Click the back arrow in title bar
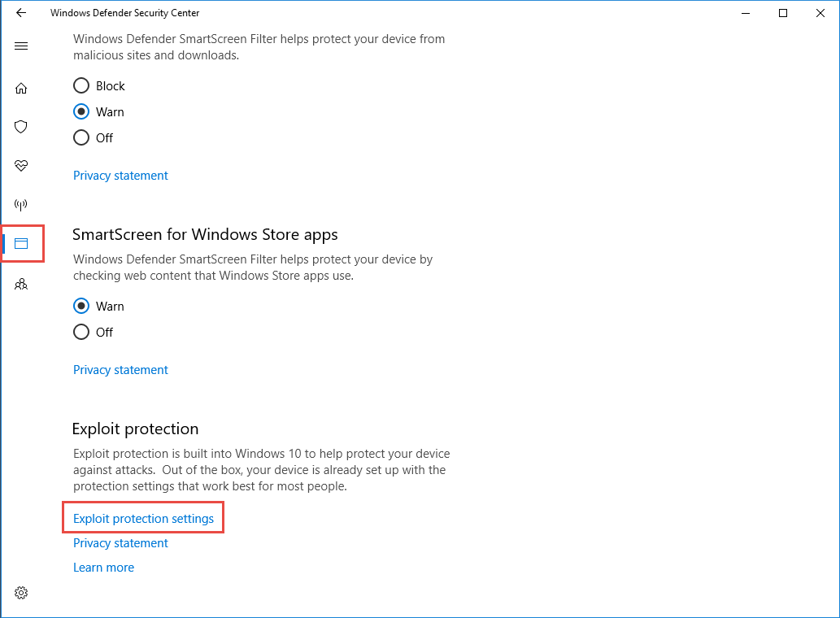The height and width of the screenshot is (618, 840). pos(21,13)
